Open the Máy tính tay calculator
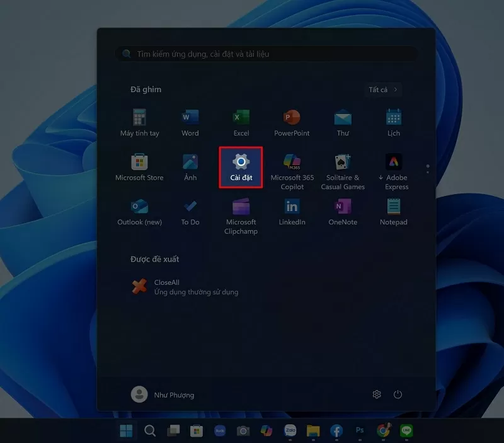Viewport: 504px width, 443px height. (139, 122)
